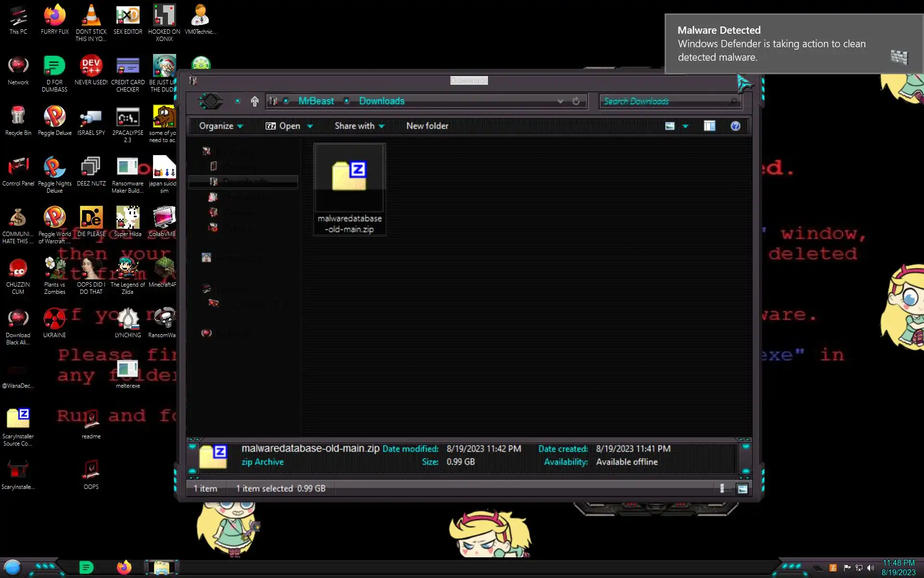Click the up-directory arrow in Explorer
This screenshot has height=578, width=924.
(x=255, y=101)
